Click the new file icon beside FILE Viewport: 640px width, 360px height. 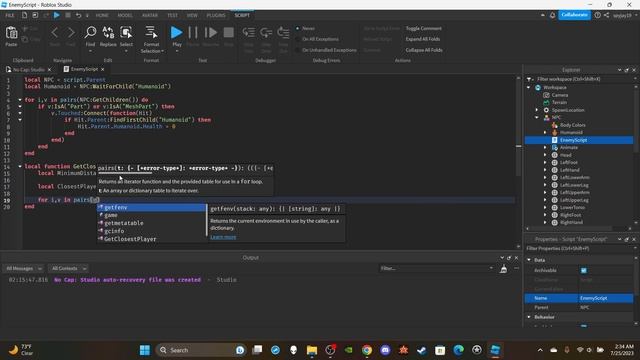[24, 15]
